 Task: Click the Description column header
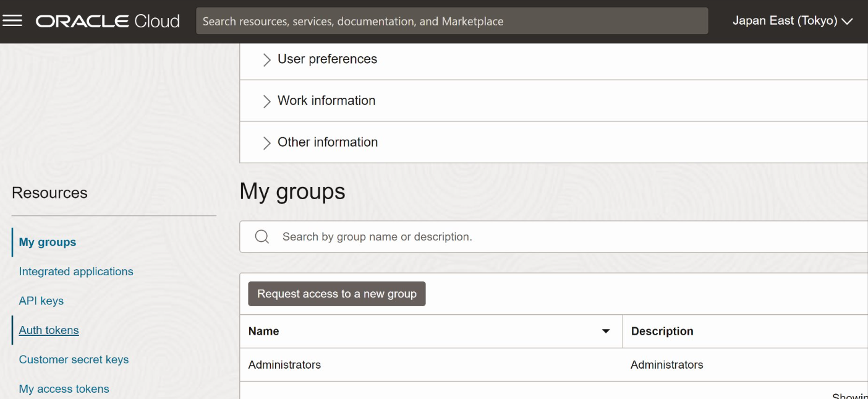(x=662, y=332)
